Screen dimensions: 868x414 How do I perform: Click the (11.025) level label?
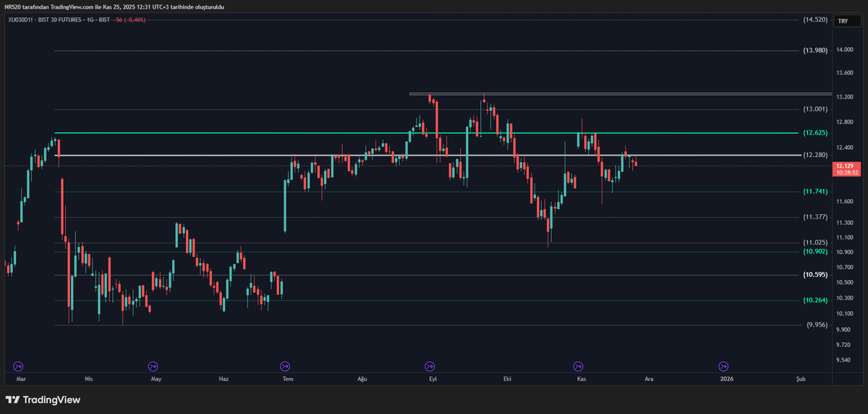pyautogui.click(x=815, y=242)
